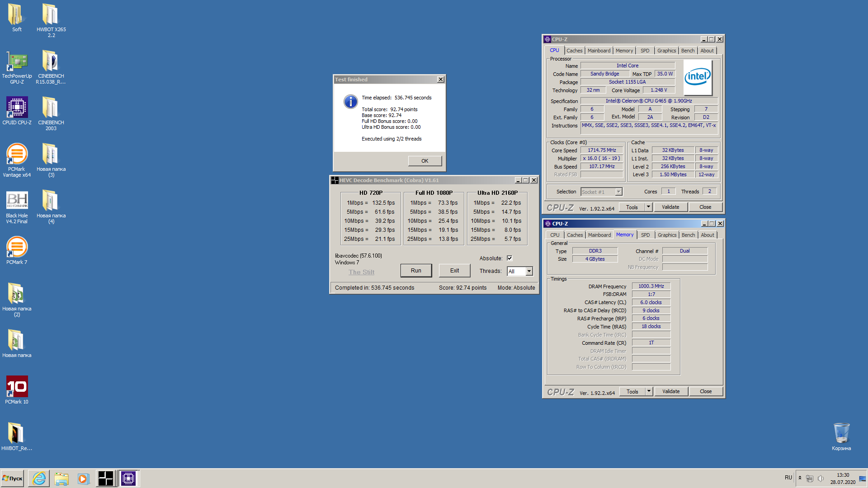
Task: Open the CINEBENCH R15.038 folder
Action: [x=51, y=67]
